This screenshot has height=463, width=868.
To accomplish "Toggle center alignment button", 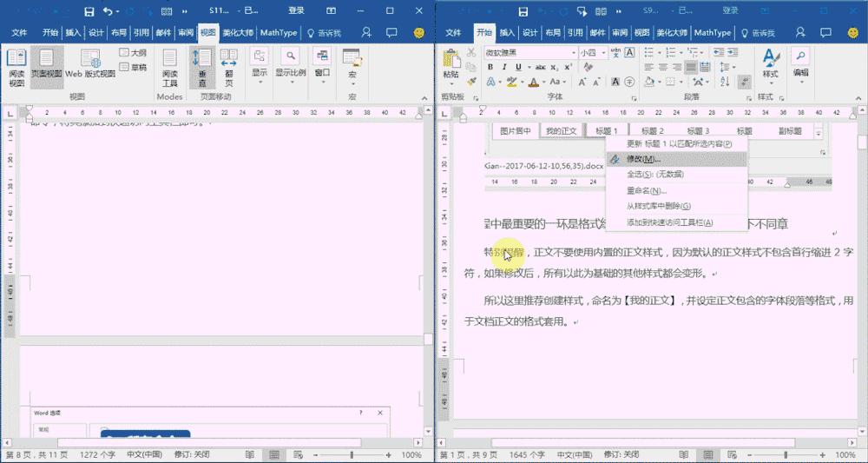I will [x=663, y=67].
